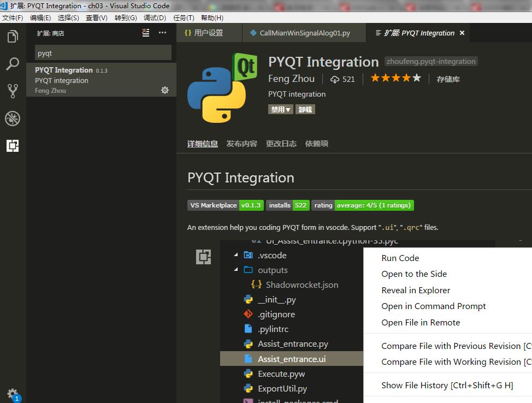
Task: Select the CallMianWinSignalAlog01.py tab
Action: [x=304, y=33]
